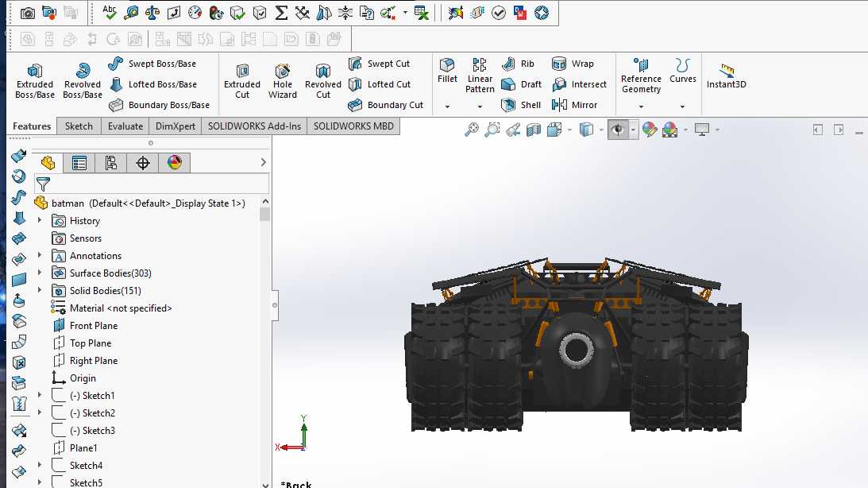
Task: Click the Section Properties sigma icon
Action: coord(281,13)
